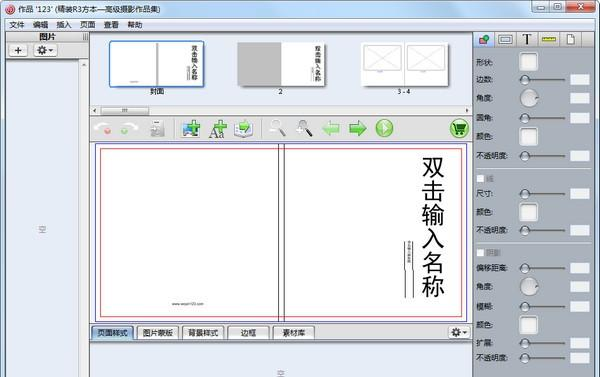
Task: Open the 插入 menu
Action: (x=64, y=25)
